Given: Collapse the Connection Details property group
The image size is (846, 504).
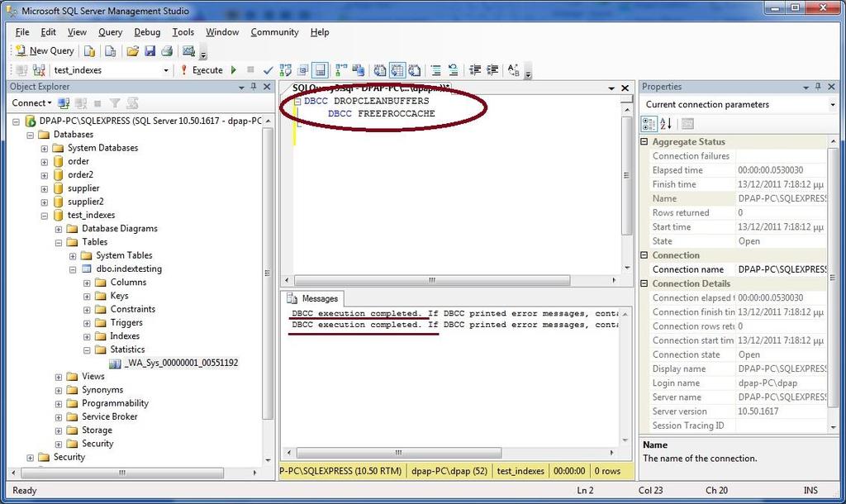Looking at the screenshot, I should coord(644,284).
